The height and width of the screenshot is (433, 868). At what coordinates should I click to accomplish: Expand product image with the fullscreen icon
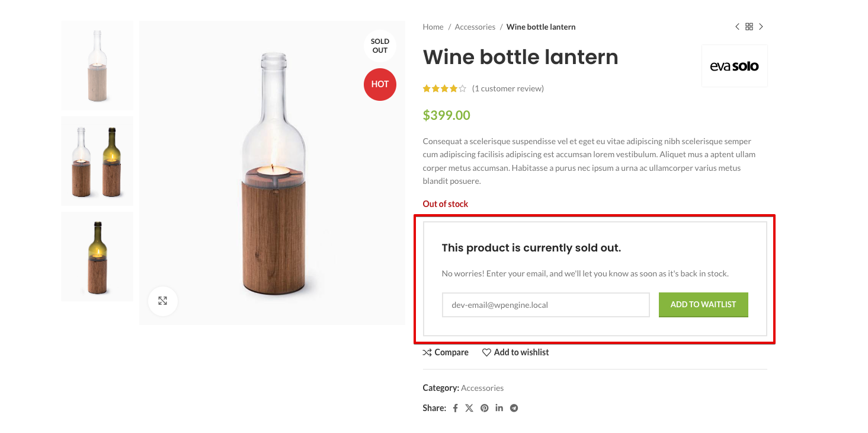(163, 301)
